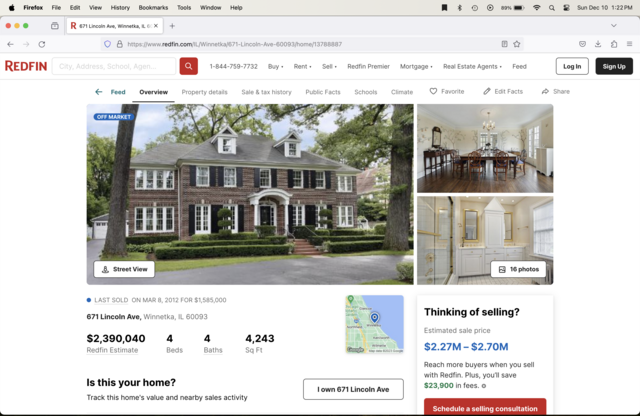Open the 16 photos gallery
This screenshot has width=640, height=416.
(x=518, y=269)
